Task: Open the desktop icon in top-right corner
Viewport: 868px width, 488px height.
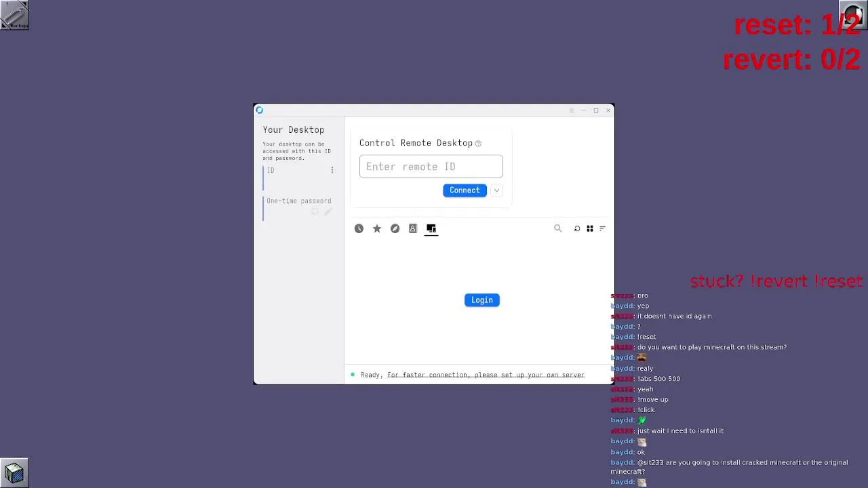Action: 853,15
